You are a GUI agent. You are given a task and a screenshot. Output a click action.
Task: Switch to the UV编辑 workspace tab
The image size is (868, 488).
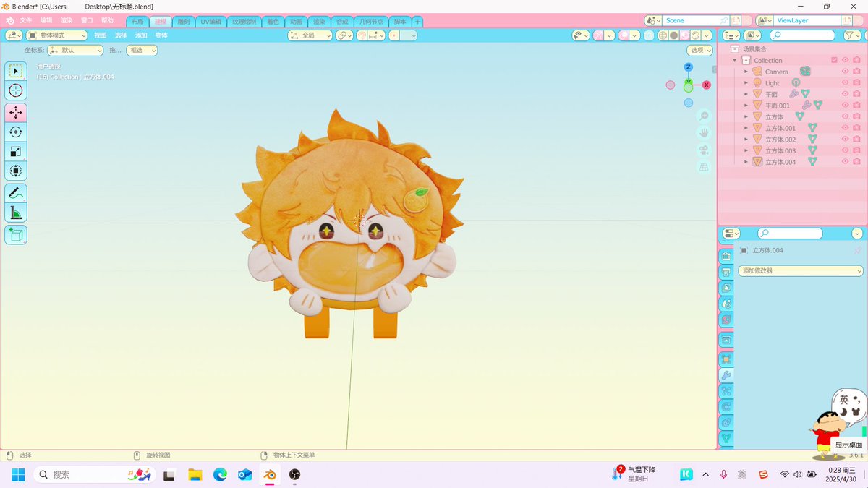[x=212, y=22]
